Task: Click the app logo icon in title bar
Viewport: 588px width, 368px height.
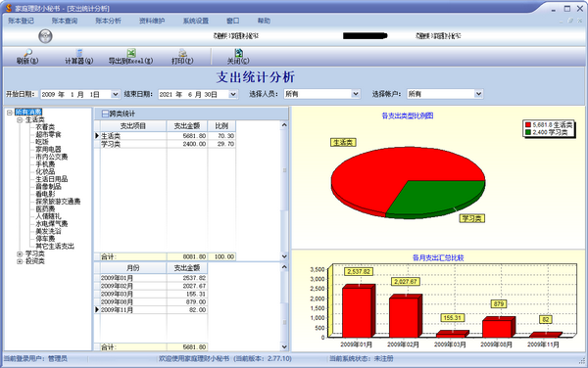Action: pyautogui.click(x=9, y=8)
